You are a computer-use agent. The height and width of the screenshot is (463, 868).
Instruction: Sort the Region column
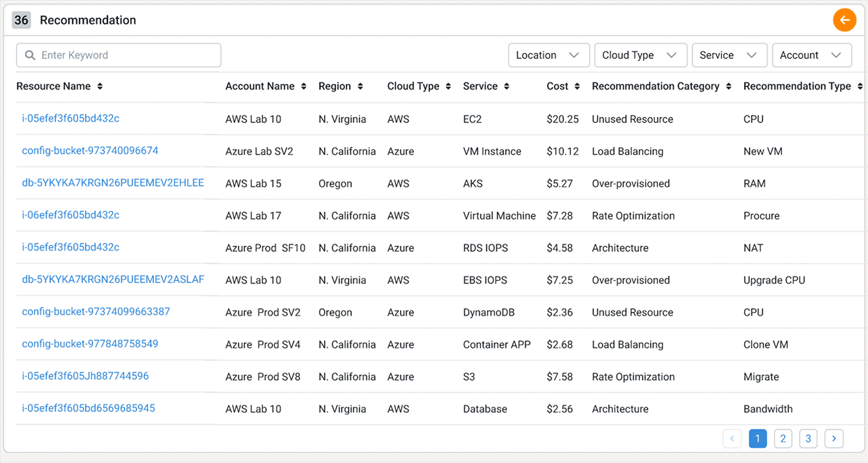coord(360,86)
